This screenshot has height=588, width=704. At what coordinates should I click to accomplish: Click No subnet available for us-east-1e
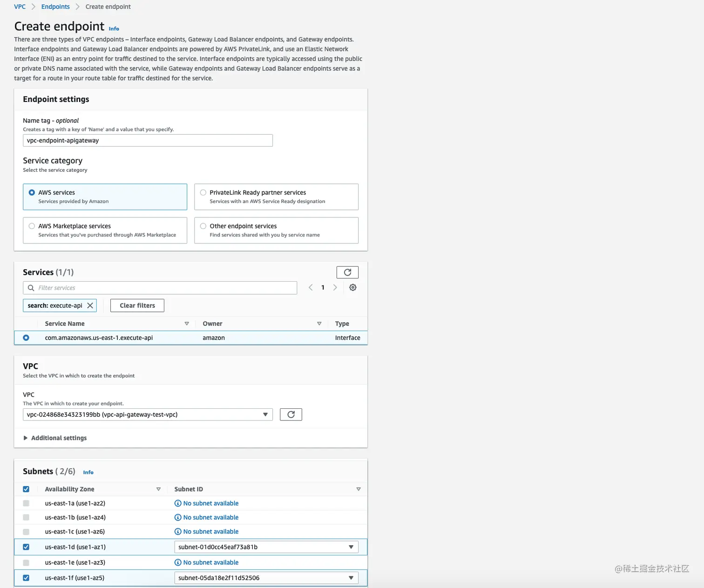pos(211,562)
